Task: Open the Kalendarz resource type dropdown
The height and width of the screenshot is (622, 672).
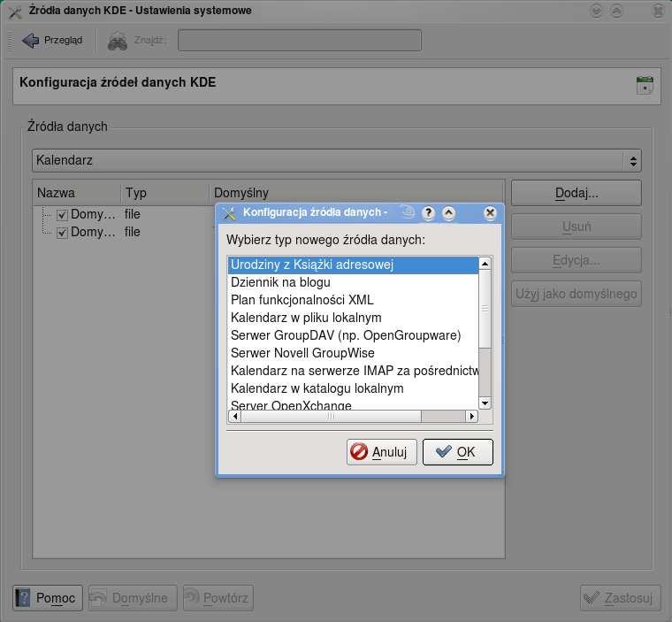Action: point(336,161)
